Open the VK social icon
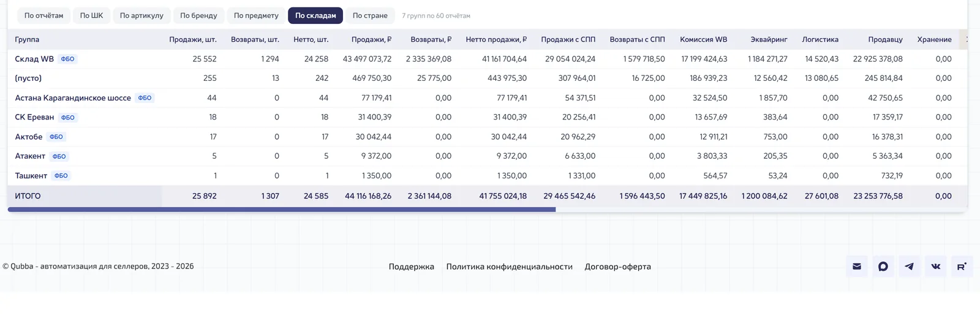 (936, 267)
